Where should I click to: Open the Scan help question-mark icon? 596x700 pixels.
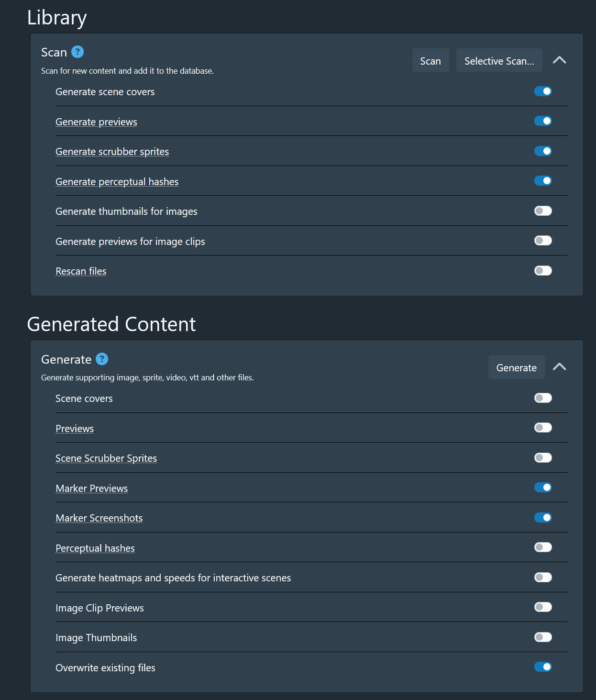tap(77, 52)
